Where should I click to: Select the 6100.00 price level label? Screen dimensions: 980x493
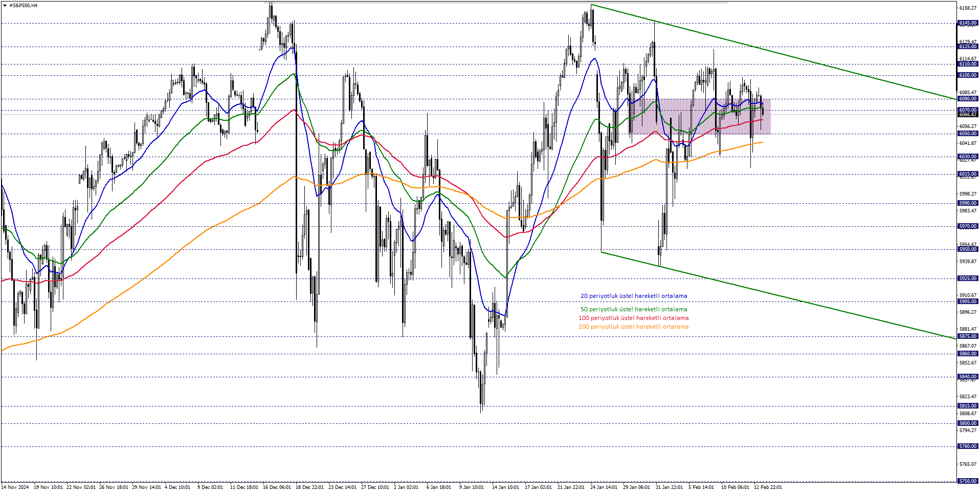pos(968,75)
